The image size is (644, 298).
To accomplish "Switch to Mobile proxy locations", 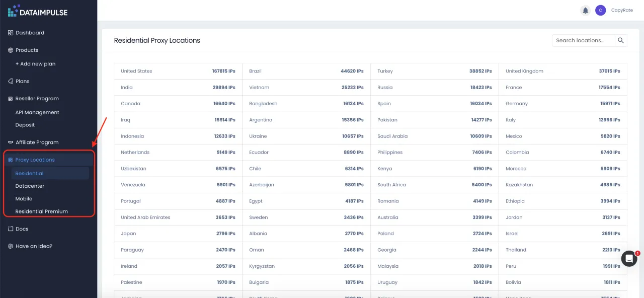I will [x=24, y=199].
